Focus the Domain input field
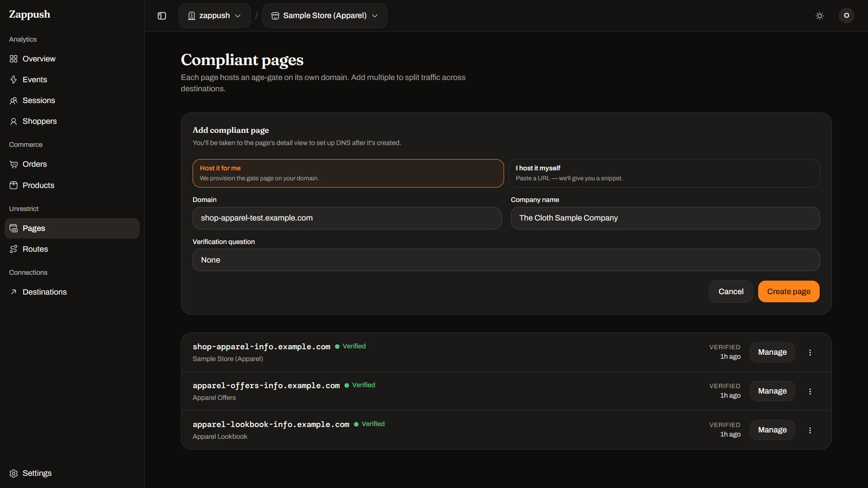868x488 pixels. click(347, 218)
